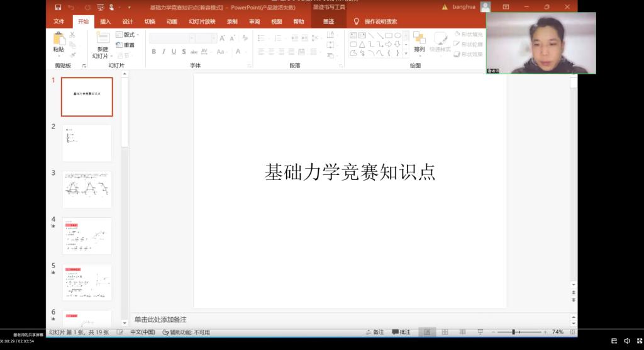Toggle the Notes pane in status bar
The height and width of the screenshot is (350, 644).
click(375, 332)
